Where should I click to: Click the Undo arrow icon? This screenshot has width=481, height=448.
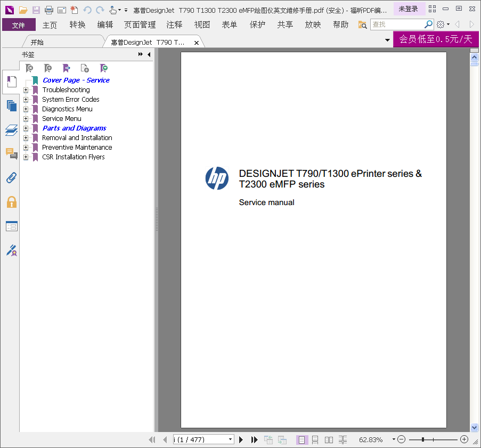(87, 10)
